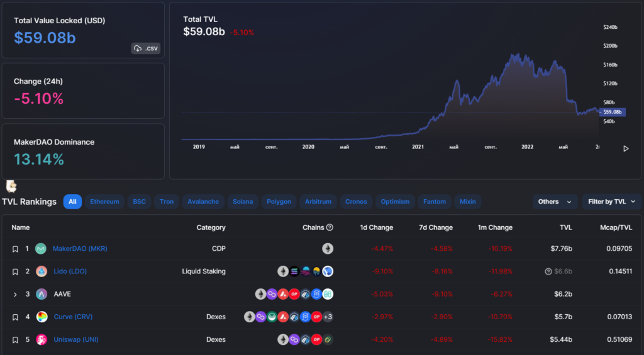
Task: Click the Chains column help icon
Action: pyautogui.click(x=330, y=227)
